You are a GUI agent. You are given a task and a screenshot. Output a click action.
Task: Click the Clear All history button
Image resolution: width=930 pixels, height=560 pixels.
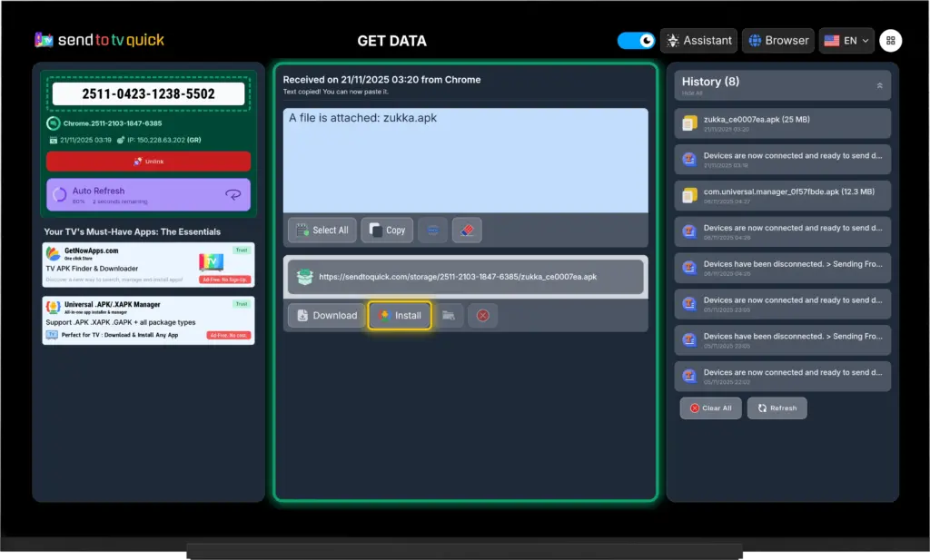(x=710, y=408)
